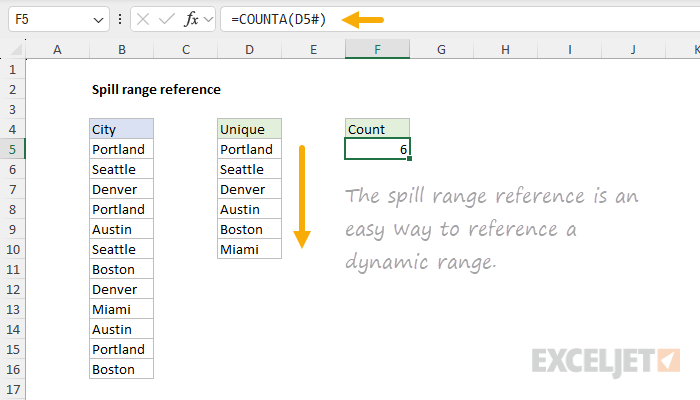
Task: Select 'Miami' in the Unique column
Action: point(250,249)
